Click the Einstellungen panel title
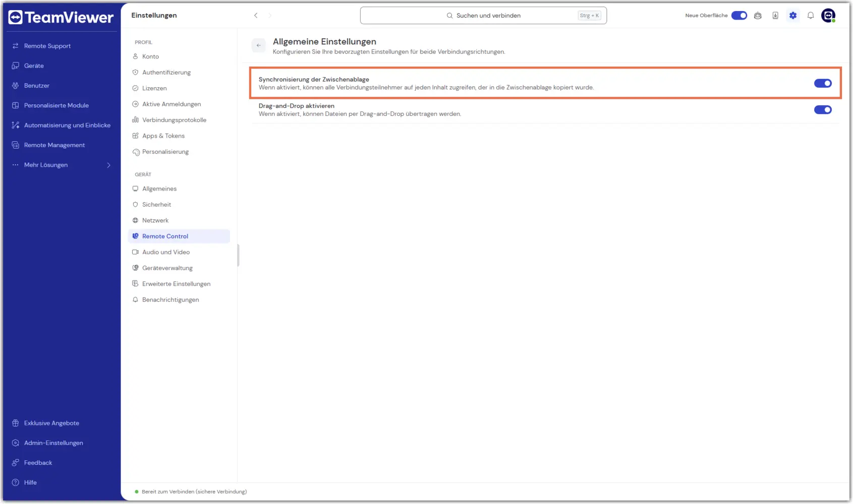Screen dimensions: 853x504 coord(154,16)
